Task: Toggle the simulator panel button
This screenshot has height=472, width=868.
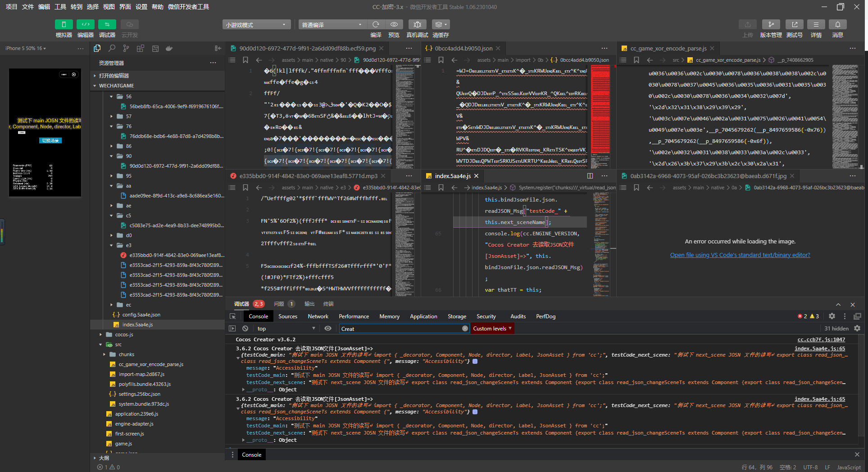Action: pyautogui.click(x=64, y=24)
